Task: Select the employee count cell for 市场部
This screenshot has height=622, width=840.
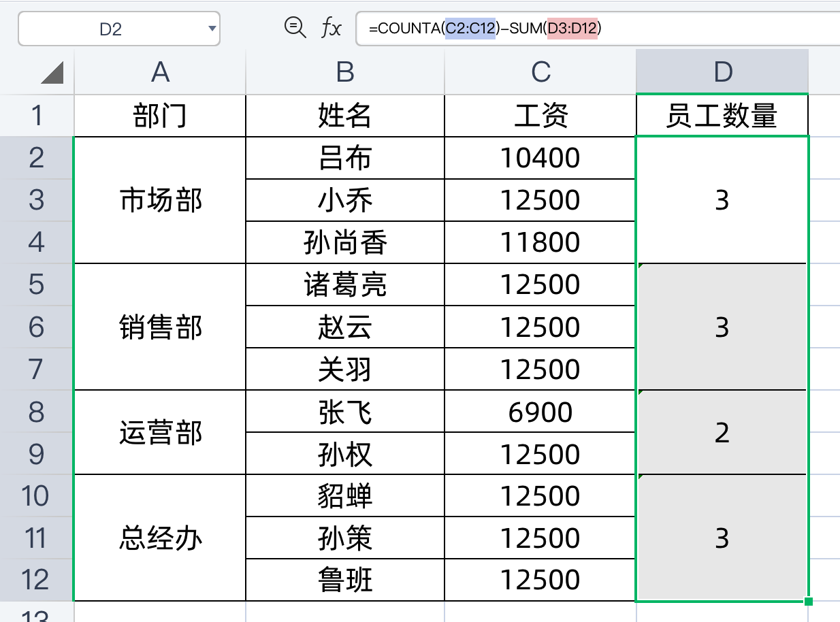Action: (722, 200)
